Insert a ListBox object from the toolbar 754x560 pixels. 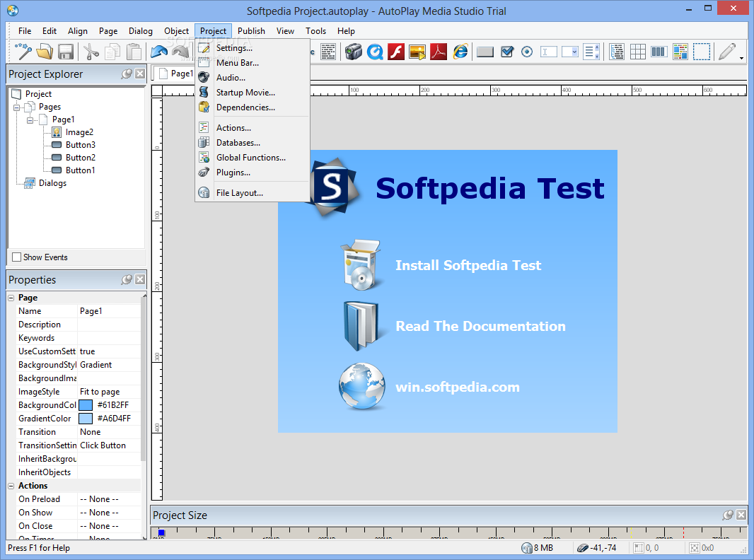591,52
